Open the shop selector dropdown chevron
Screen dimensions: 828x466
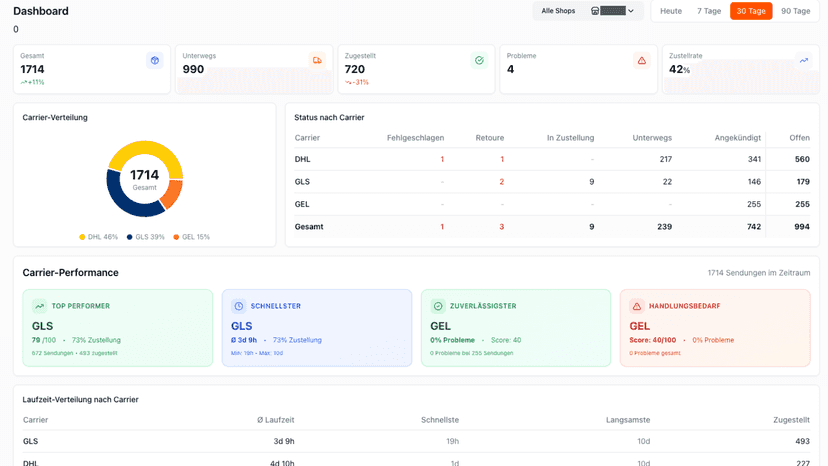(631, 11)
